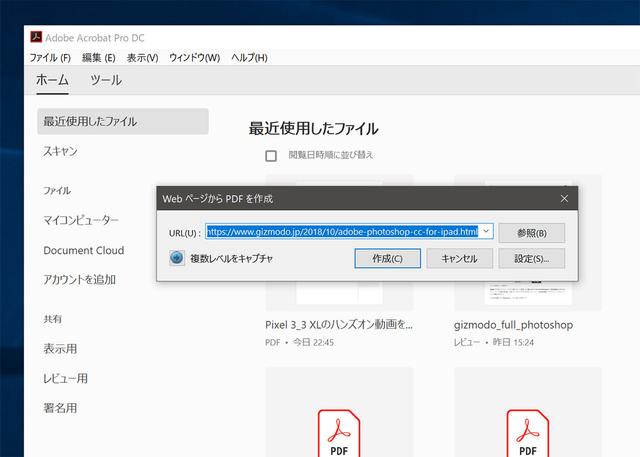Click the URL input field

pos(349,231)
